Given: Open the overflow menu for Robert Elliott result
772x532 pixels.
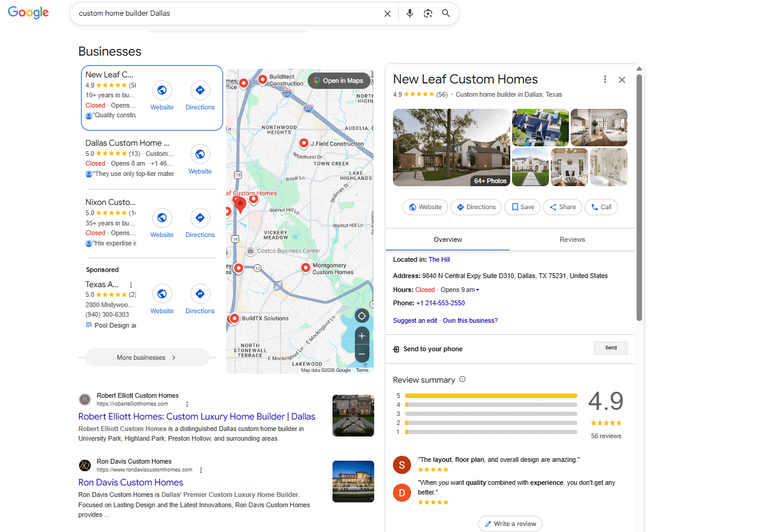Looking at the screenshot, I should coord(187,404).
